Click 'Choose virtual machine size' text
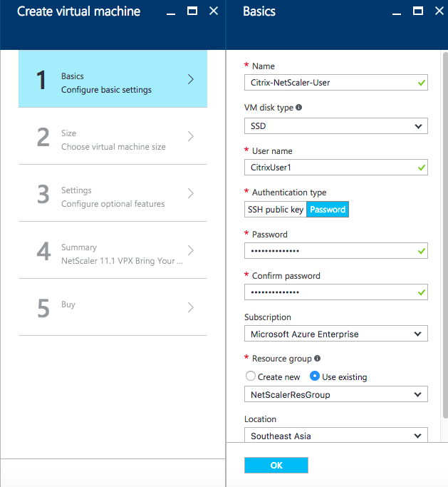The image size is (448, 487). pos(113,147)
